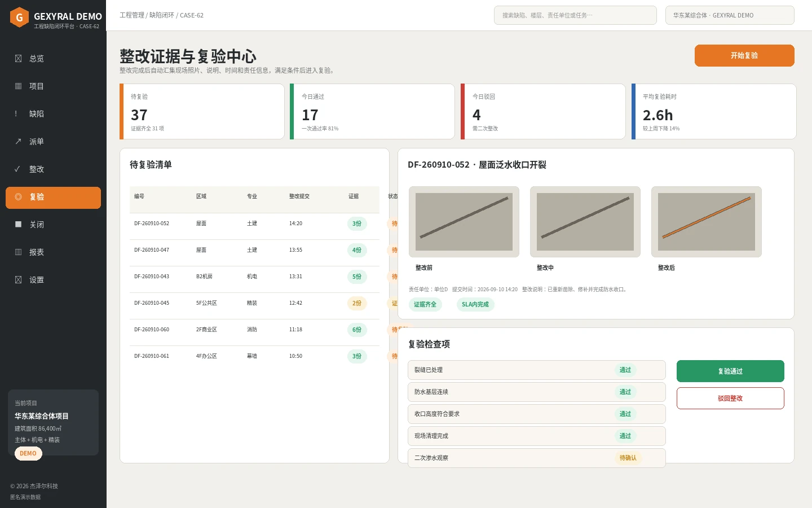Select the 整改 checkmark icon
Image resolution: width=812 pixels, height=508 pixels.
(17, 169)
